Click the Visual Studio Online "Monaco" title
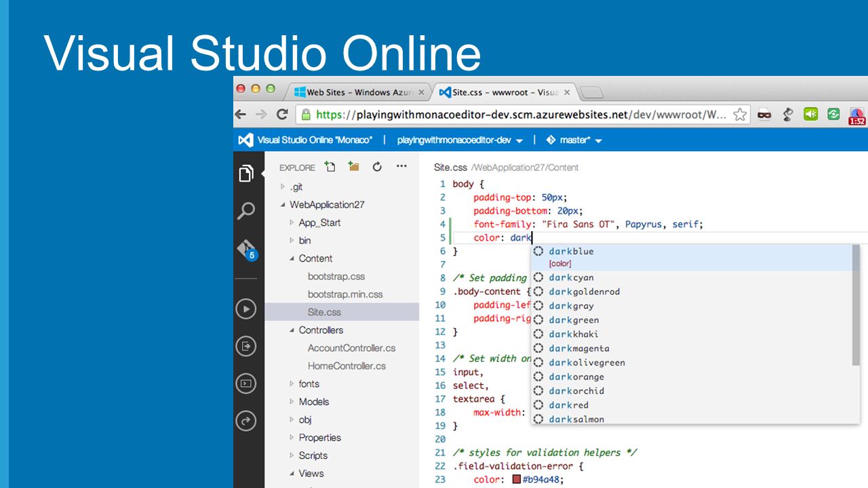868x488 pixels. 315,140
